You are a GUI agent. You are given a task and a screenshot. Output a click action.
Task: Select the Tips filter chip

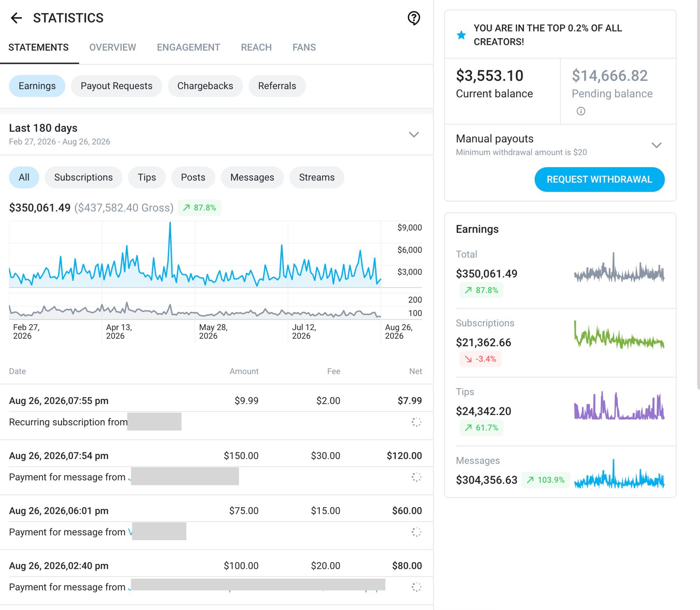click(147, 177)
